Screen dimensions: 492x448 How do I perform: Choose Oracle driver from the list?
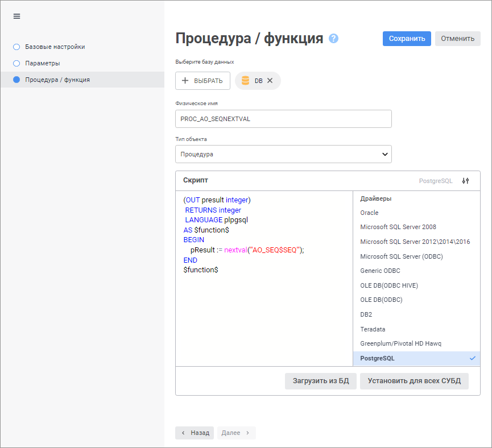coord(369,213)
